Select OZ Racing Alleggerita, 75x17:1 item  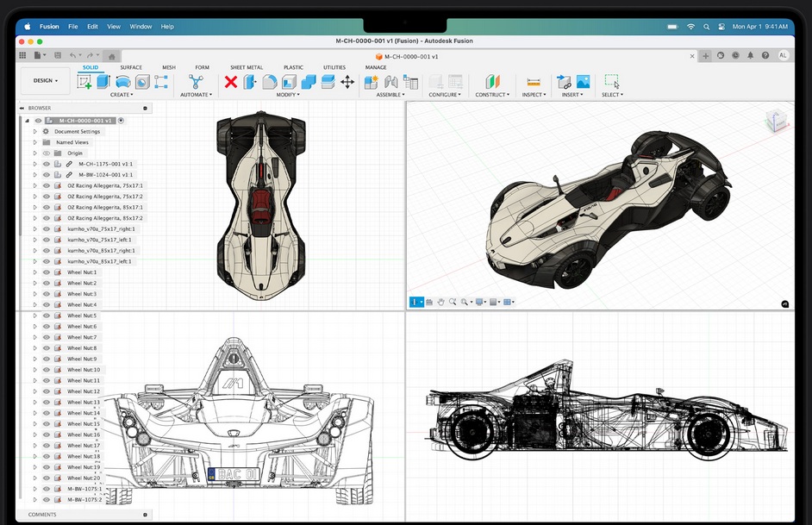105,185
